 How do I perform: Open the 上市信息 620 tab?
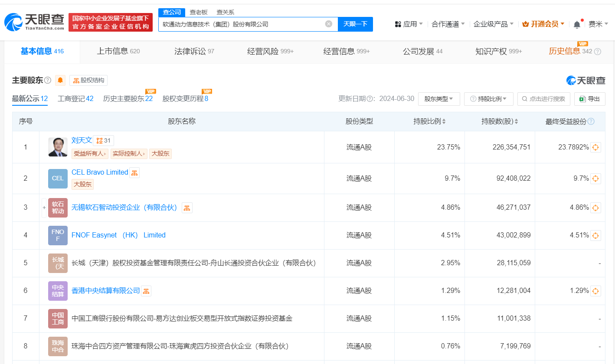tap(118, 52)
